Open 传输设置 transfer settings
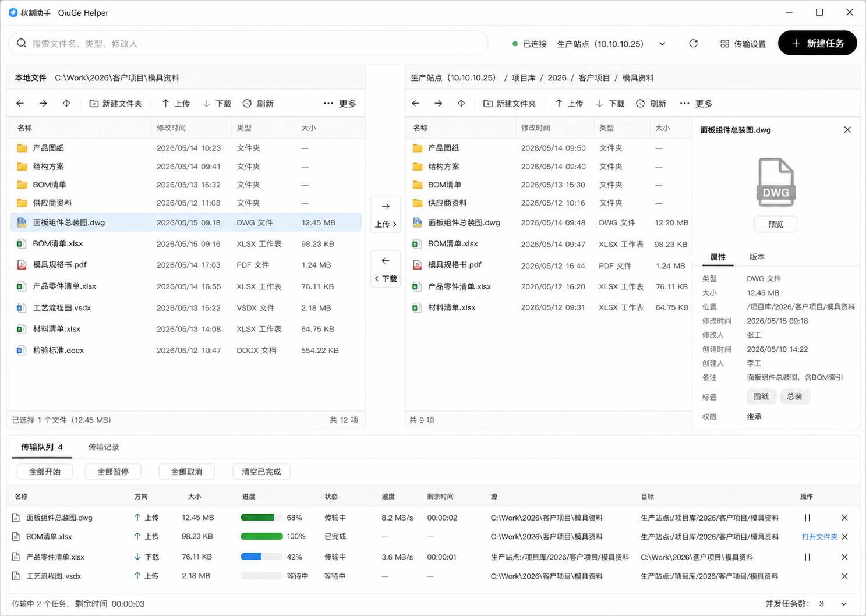The height and width of the screenshot is (616, 866). 743,44
